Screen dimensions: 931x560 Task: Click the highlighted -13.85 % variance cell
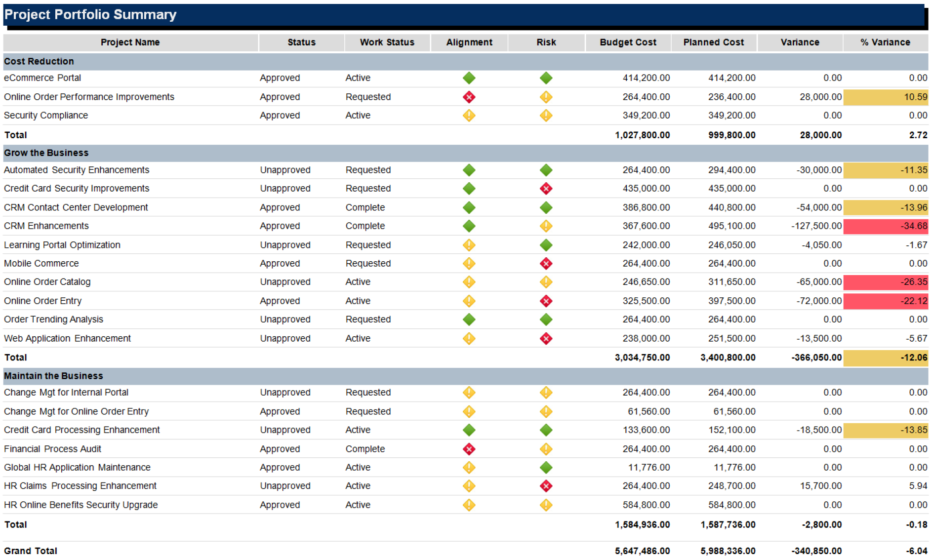tap(886, 430)
